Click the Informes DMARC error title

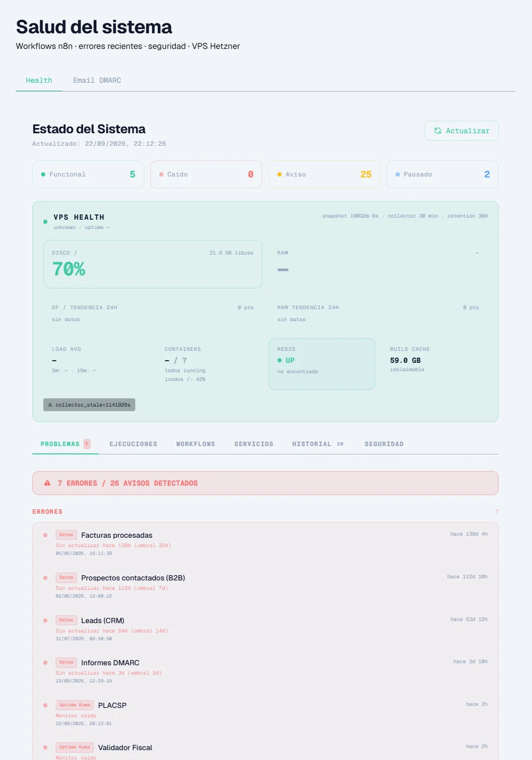[x=110, y=663]
